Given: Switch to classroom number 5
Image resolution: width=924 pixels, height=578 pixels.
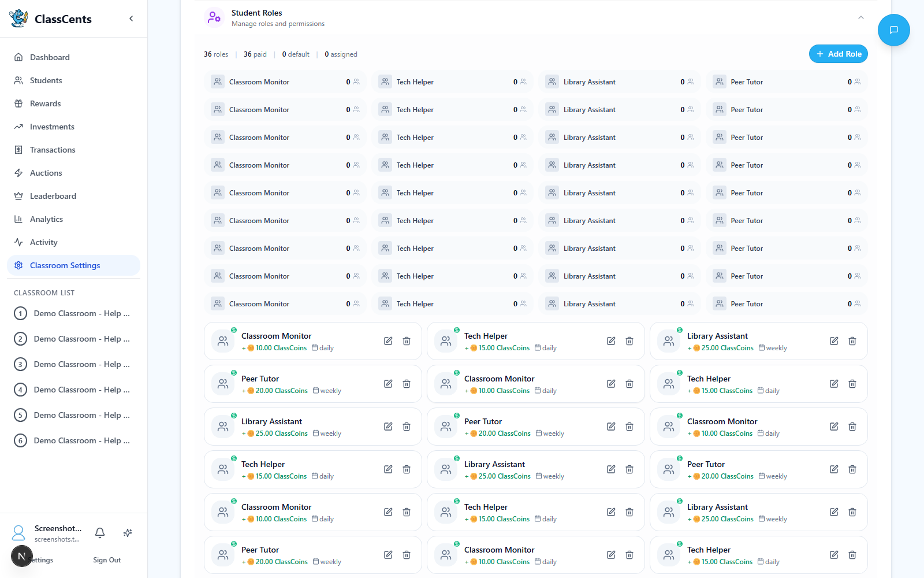Looking at the screenshot, I should click(x=73, y=415).
